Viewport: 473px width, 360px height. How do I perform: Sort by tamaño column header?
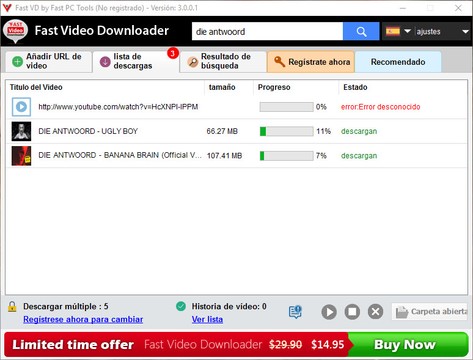pos(222,87)
